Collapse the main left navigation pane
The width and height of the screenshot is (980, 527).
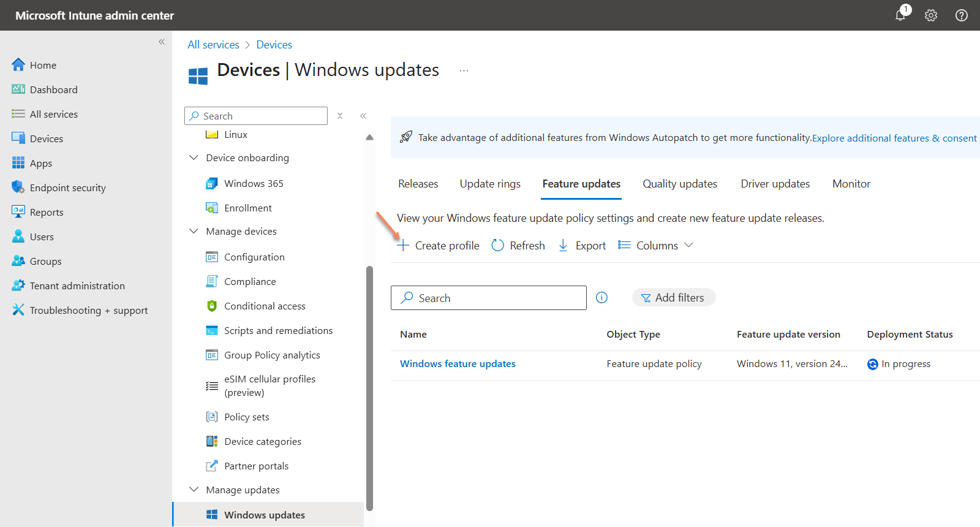(162, 42)
